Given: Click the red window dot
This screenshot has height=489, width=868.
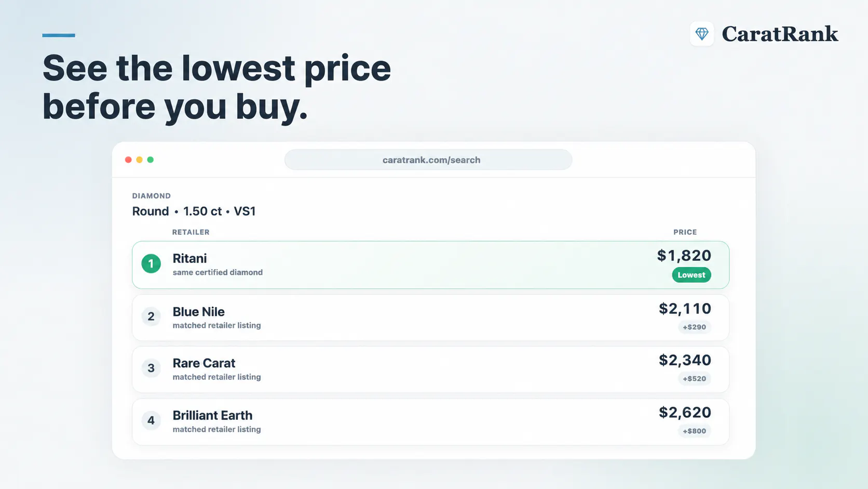Looking at the screenshot, I should coord(128,160).
